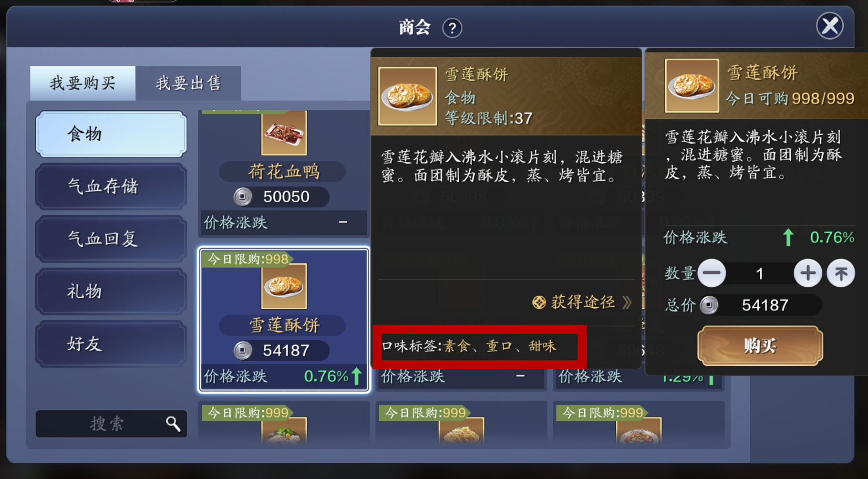Screen dimensions: 868x479
Task: Open the 礼物 gift category
Action: point(111,292)
